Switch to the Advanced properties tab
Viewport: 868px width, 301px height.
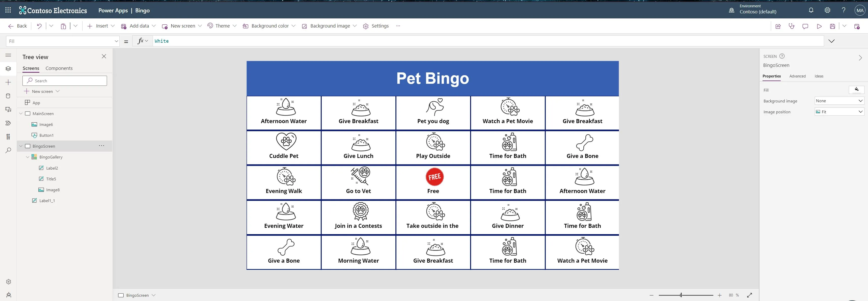click(797, 76)
